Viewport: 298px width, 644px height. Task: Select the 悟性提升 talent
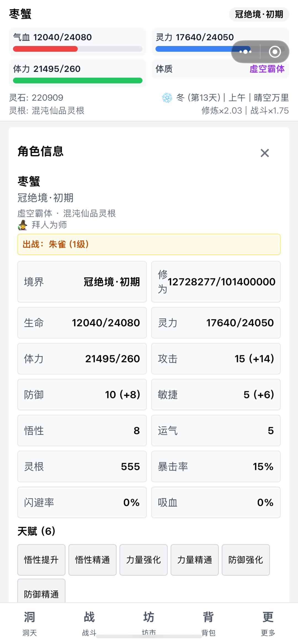pyautogui.click(x=41, y=560)
